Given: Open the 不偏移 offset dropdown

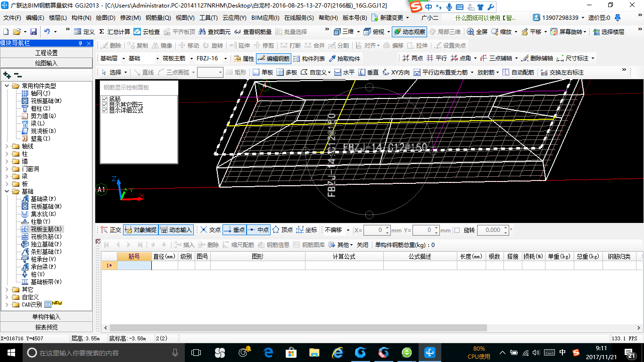Looking at the screenshot, I should tap(348, 230).
